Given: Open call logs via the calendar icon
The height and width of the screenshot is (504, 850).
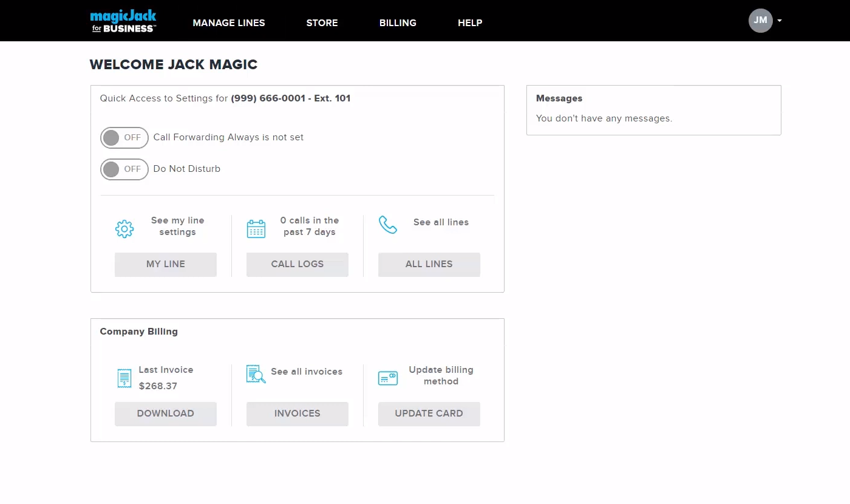Looking at the screenshot, I should point(256,228).
